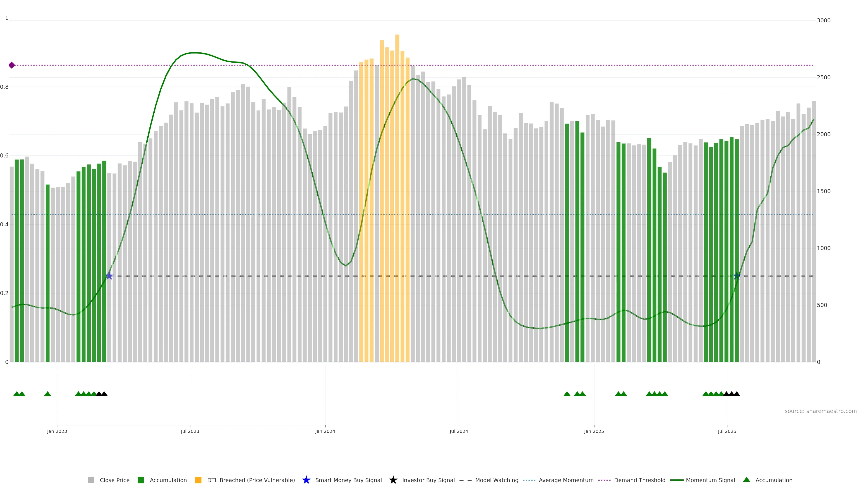Click the Smart Money Buy Signal label

348,480
